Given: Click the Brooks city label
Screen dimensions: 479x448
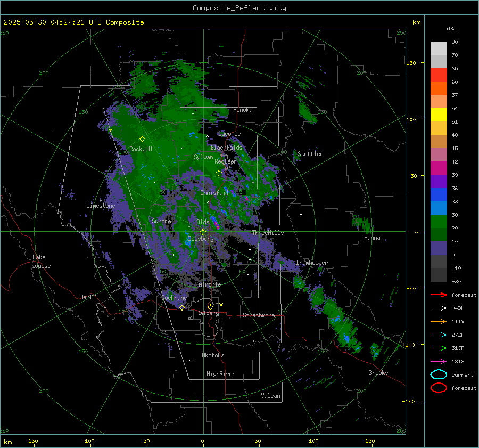Looking at the screenshot, I should (378, 373).
